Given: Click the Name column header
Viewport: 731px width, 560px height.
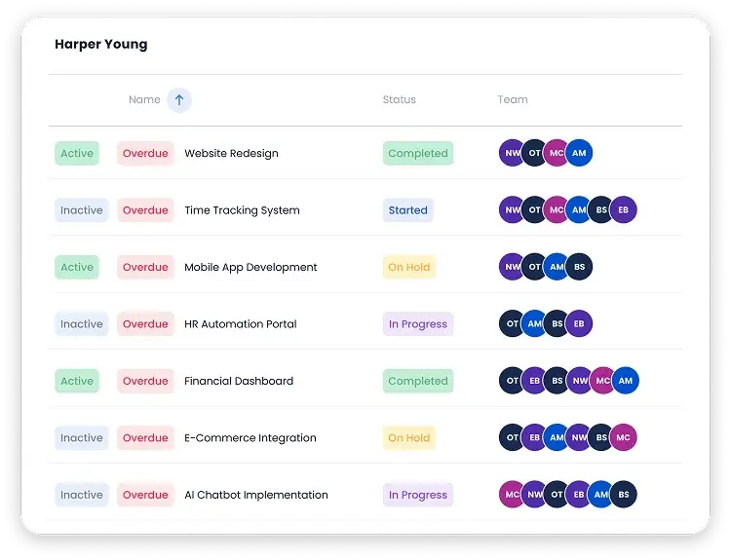Looking at the screenshot, I should 144,99.
